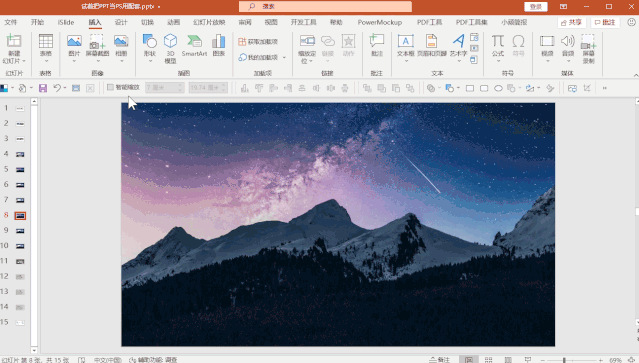Collapse the ribbon with the caret
Image resolution: width=639 pixels, height=363 pixels.
636,75
